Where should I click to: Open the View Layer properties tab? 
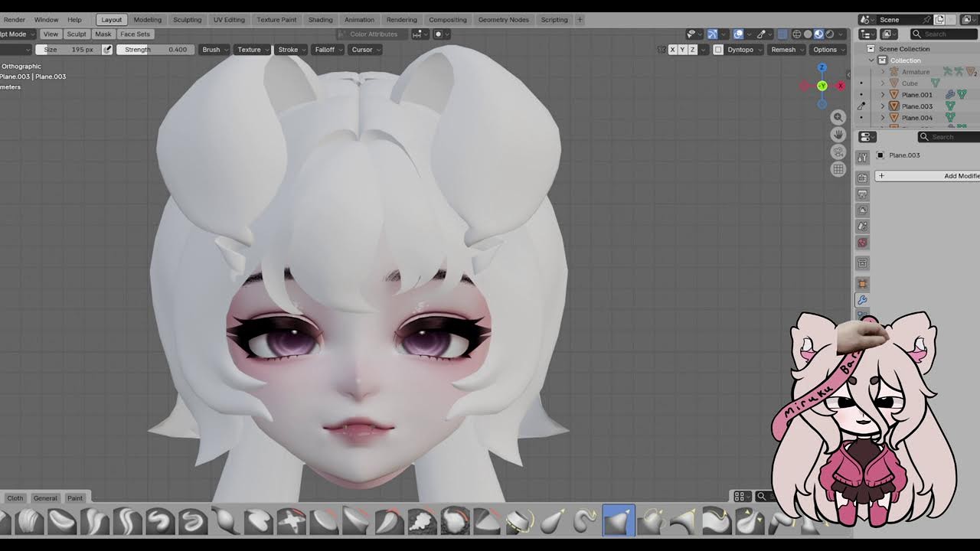click(x=863, y=210)
